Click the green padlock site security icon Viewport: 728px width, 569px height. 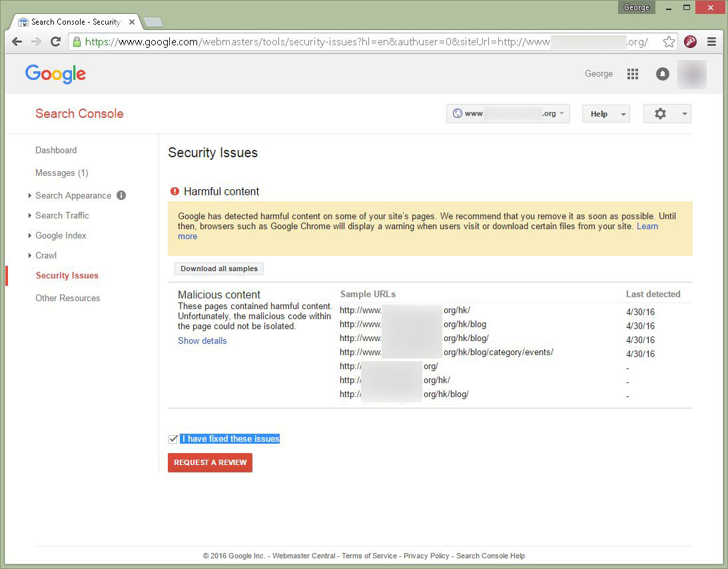point(77,42)
